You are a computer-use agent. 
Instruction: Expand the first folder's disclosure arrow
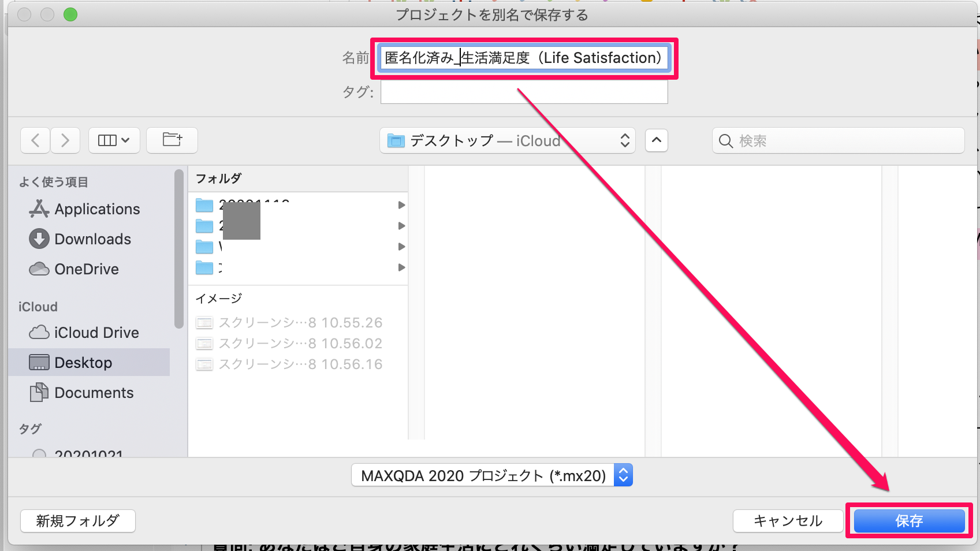(401, 205)
